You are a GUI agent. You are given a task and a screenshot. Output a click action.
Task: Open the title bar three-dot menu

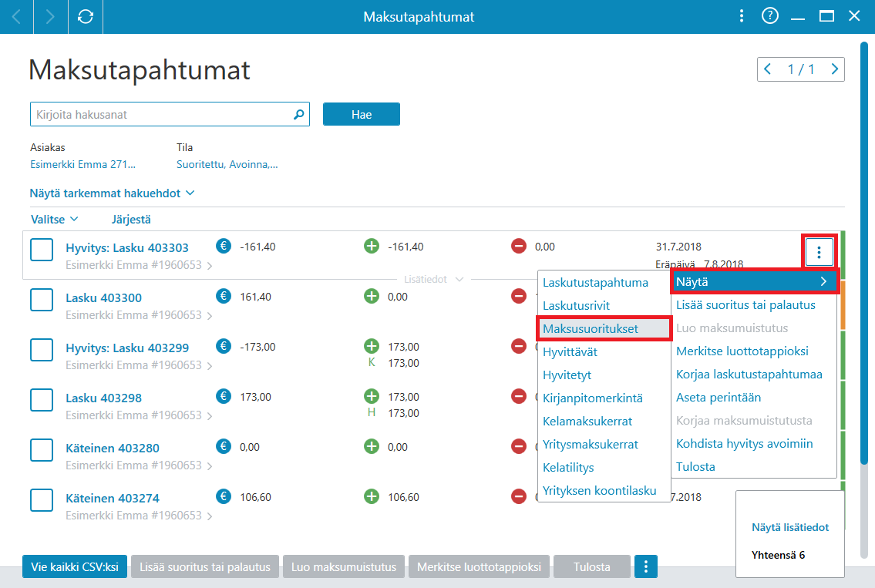(742, 16)
